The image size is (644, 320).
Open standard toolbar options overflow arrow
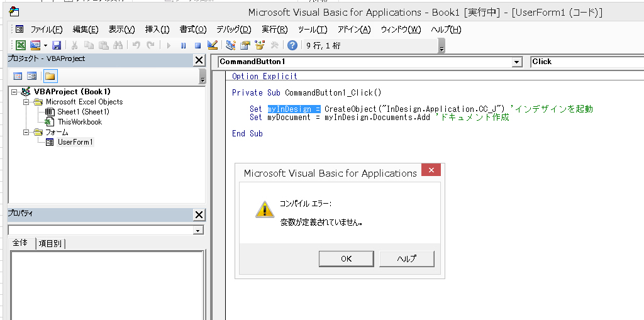[442, 46]
